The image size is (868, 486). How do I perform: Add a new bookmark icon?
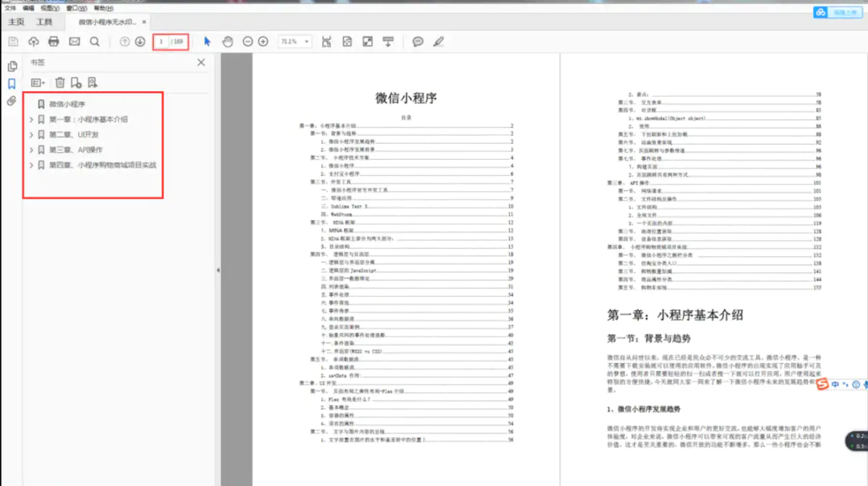tap(76, 83)
